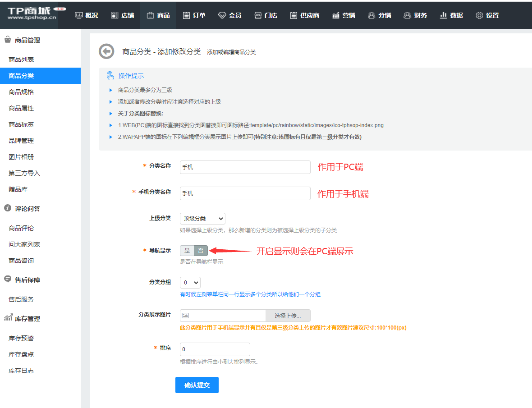
Task: Click the 确认提交 button
Action: pyautogui.click(x=197, y=385)
